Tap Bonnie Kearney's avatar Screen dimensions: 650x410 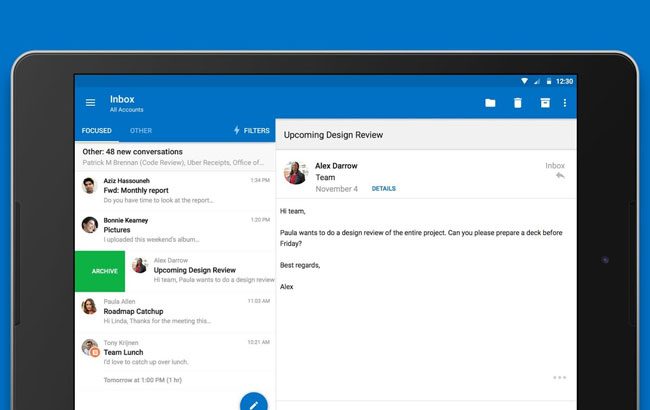(90, 225)
